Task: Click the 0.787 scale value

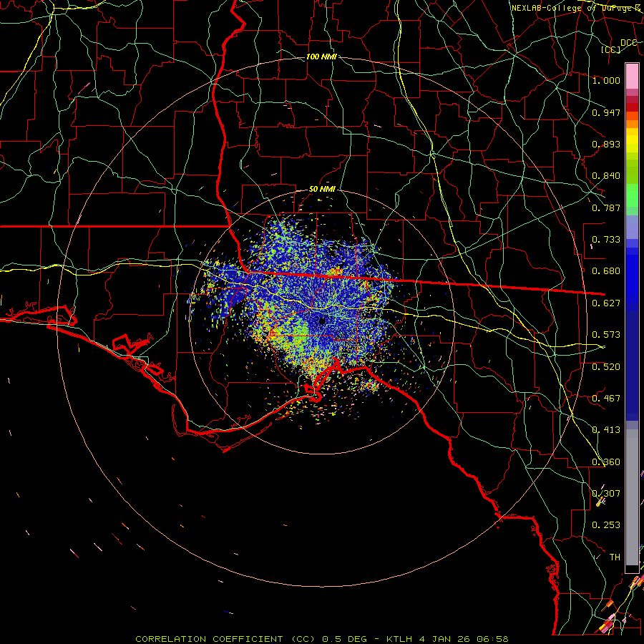Action: 606,208
